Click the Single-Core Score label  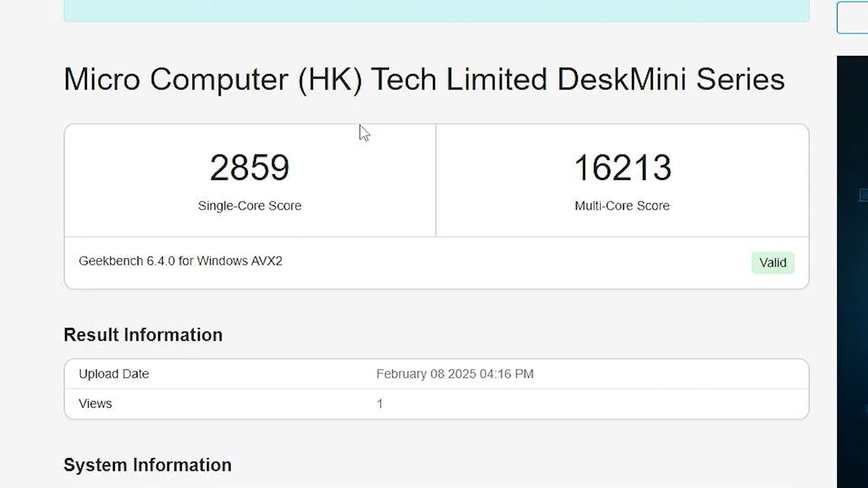point(249,206)
